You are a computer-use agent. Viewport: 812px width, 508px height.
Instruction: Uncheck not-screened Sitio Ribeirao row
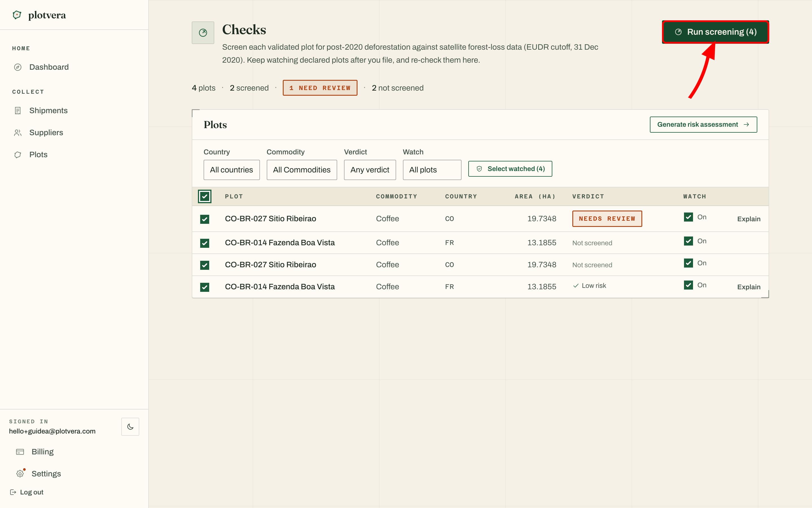[205, 265]
